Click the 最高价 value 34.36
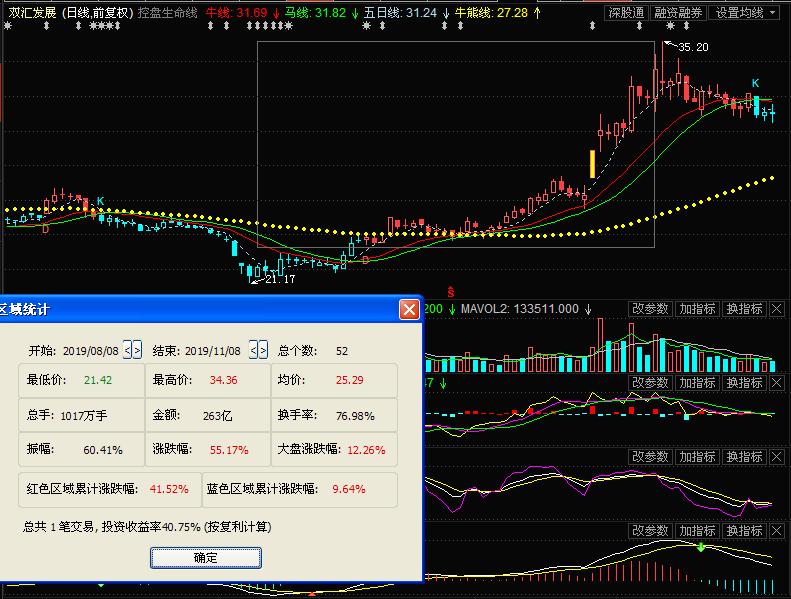This screenshot has height=599, width=791. (x=223, y=380)
